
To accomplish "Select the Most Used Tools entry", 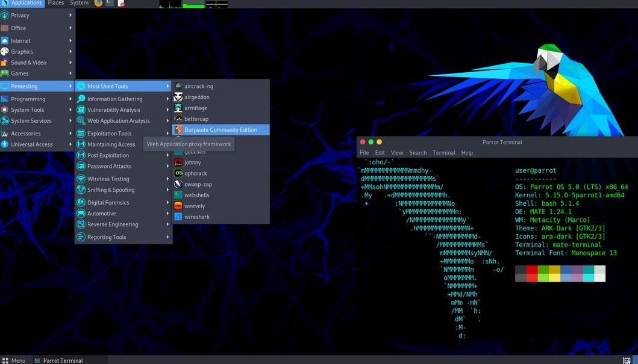I will coord(124,86).
